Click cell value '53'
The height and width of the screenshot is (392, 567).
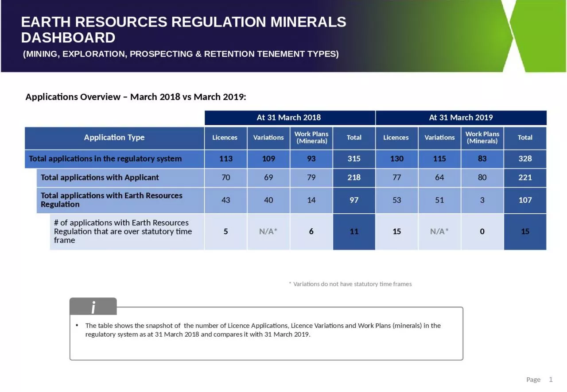pyautogui.click(x=396, y=200)
